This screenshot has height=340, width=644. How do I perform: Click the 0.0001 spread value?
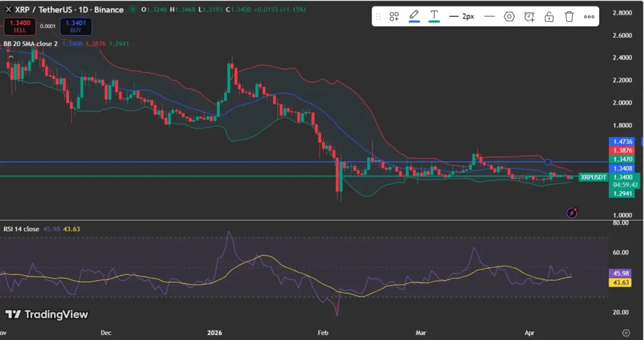tap(48, 26)
